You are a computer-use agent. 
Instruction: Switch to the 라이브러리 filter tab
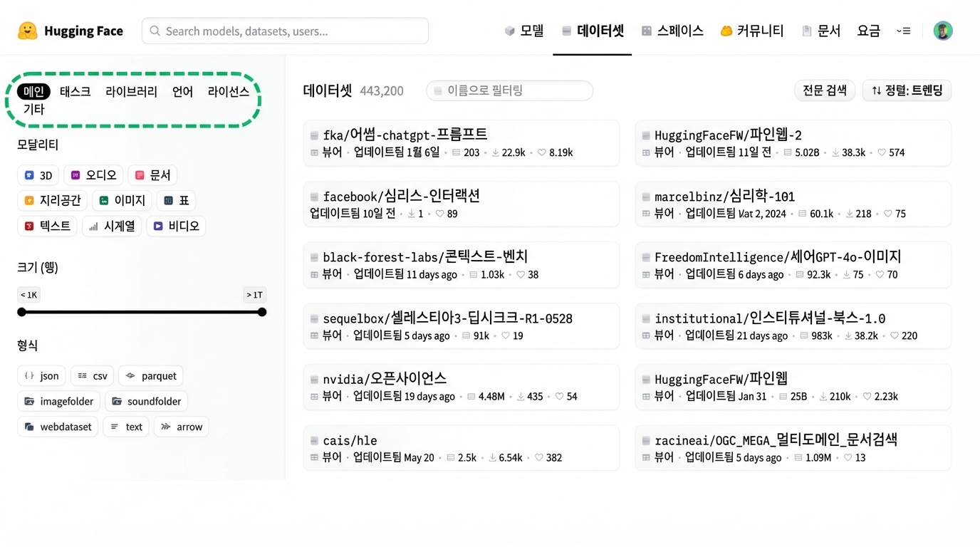tap(131, 91)
